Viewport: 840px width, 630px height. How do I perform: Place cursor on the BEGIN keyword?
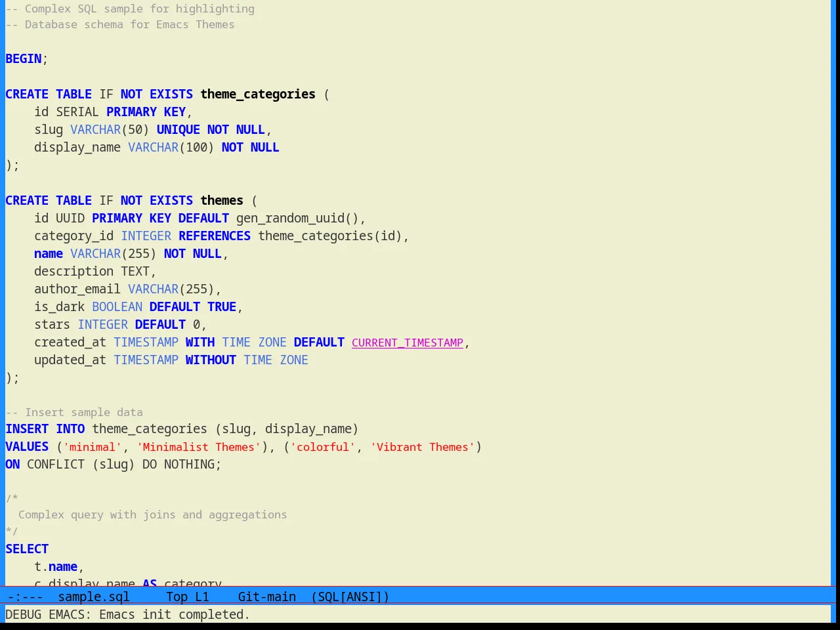24,58
